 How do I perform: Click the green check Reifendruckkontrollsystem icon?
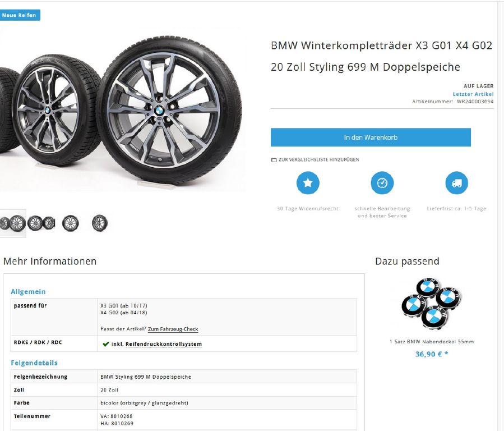[105, 344]
